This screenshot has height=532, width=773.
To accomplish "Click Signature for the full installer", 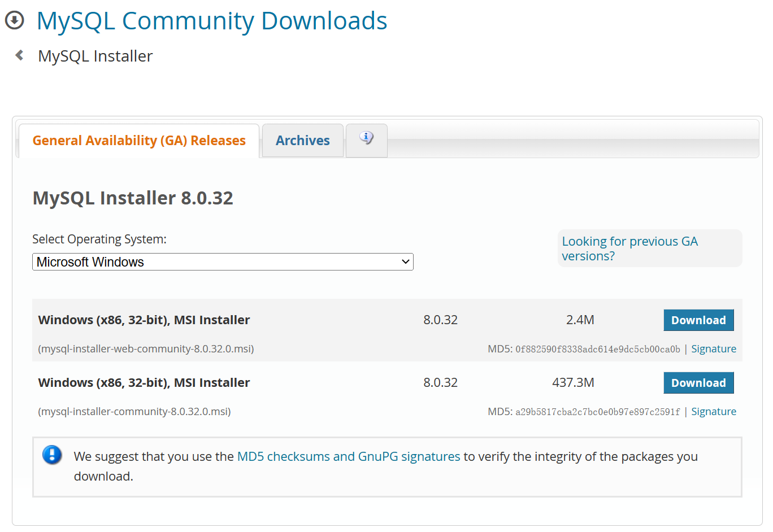I will [714, 411].
